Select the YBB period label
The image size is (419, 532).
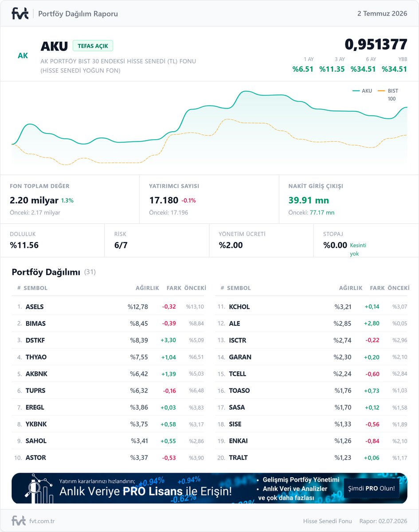pos(402,59)
